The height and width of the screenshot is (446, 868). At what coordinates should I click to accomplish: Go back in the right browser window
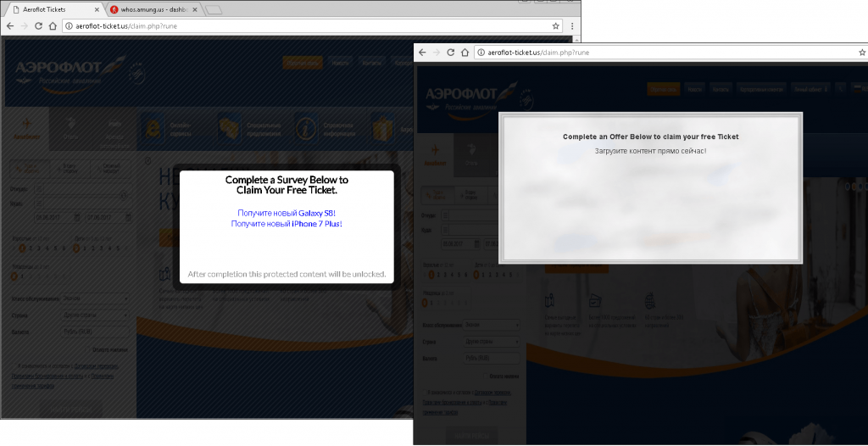point(422,52)
